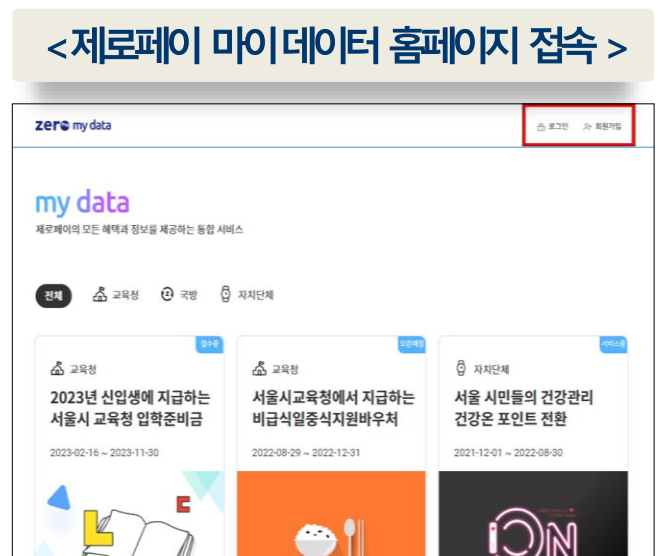Click the date 2021-12-01 ~ 2022-08-30
This screenshot has height=556, width=667.
pos(508,453)
